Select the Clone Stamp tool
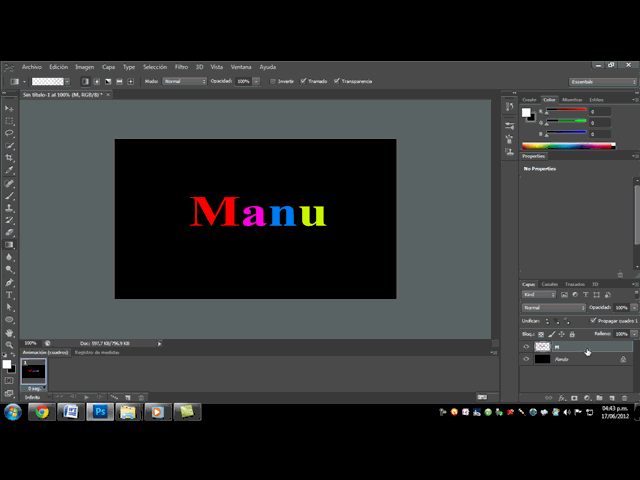 (x=9, y=208)
